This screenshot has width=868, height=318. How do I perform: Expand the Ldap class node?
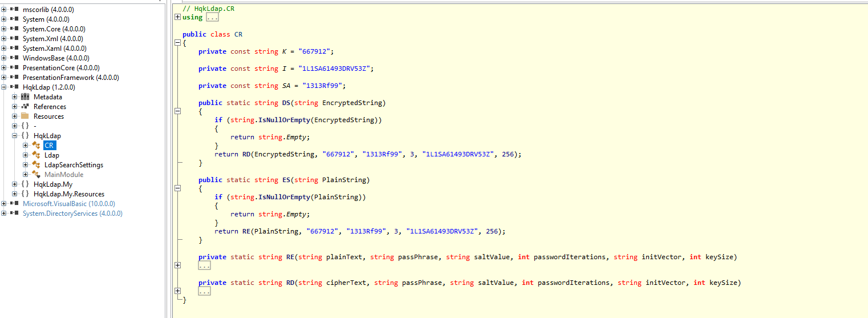pyautogui.click(x=26, y=155)
